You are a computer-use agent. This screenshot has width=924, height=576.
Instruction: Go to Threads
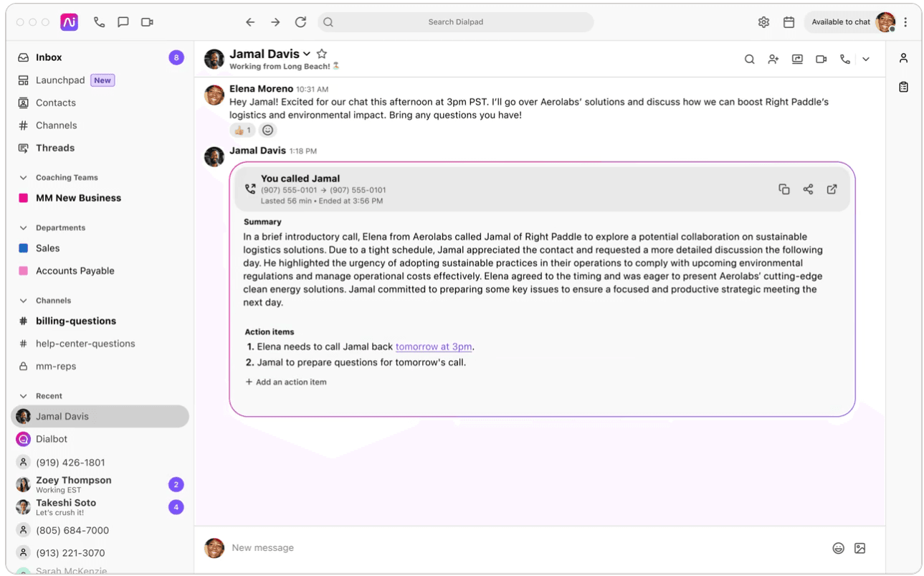coord(55,148)
